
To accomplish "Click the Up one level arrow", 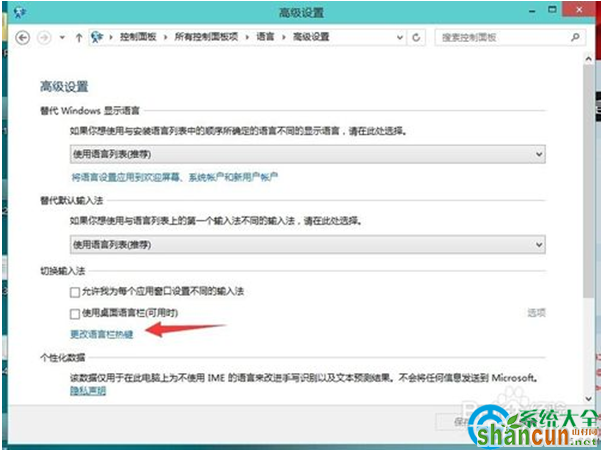I will 79,38.
